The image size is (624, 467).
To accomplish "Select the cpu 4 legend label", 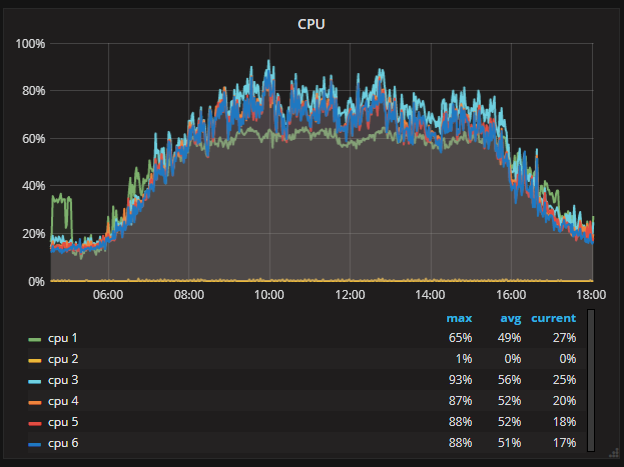I will pos(62,401).
